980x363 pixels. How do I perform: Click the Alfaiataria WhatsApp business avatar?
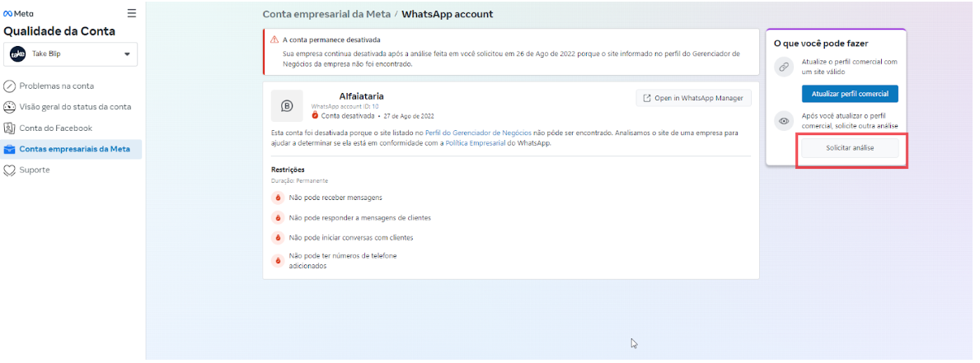click(287, 105)
